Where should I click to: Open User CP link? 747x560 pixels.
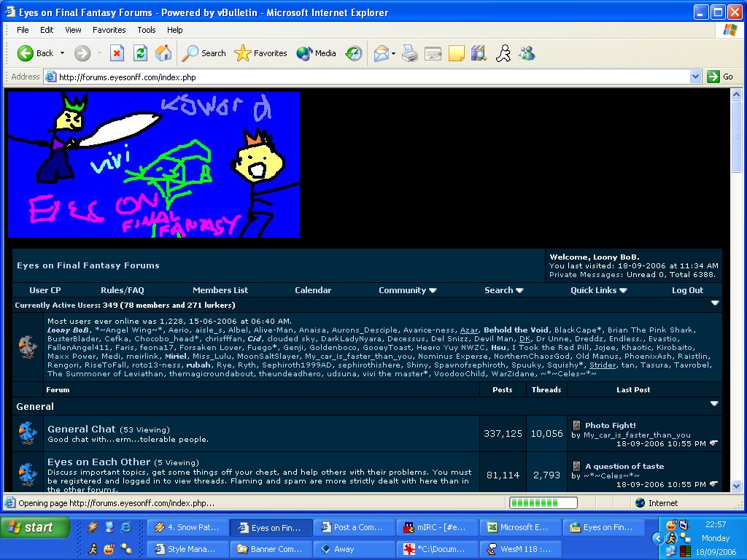coord(45,290)
